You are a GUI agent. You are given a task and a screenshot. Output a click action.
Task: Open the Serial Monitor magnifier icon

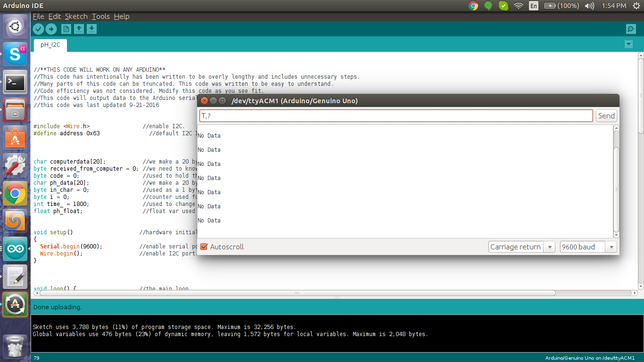coord(631,29)
